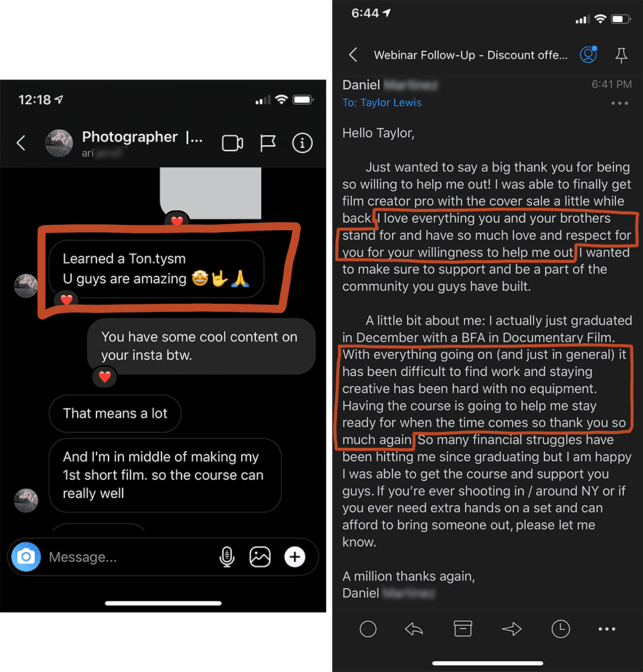Mark email with the circle button

pyautogui.click(x=368, y=629)
